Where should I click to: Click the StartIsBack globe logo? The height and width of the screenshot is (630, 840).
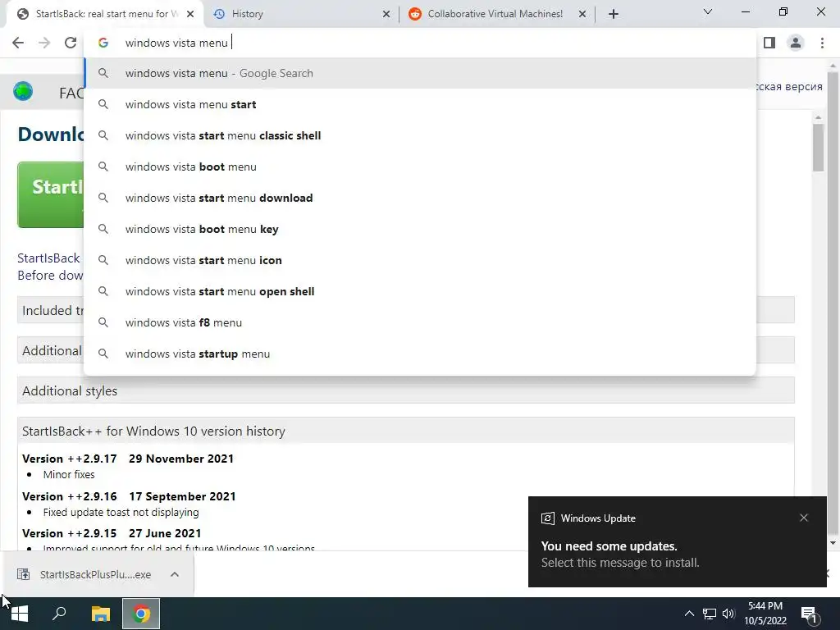pos(23,92)
